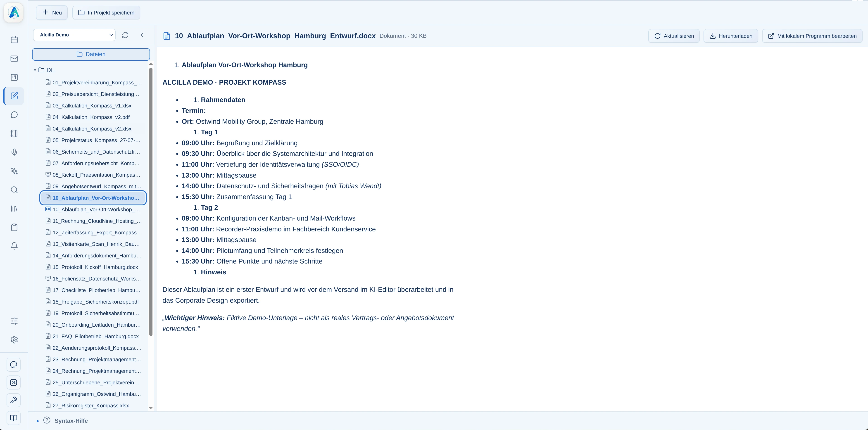Screen dimensions: 868x430
Task: Open the AI sparkles icon in sidebar
Action: (x=14, y=171)
